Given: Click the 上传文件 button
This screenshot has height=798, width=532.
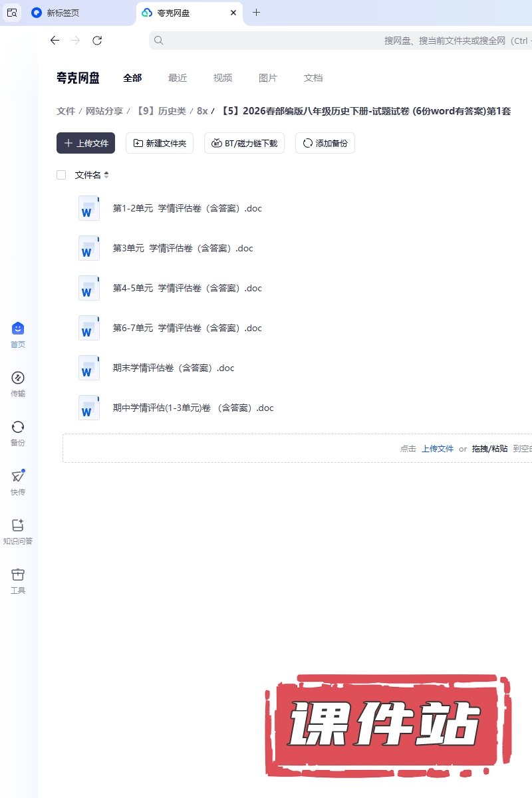Looking at the screenshot, I should click(86, 143).
